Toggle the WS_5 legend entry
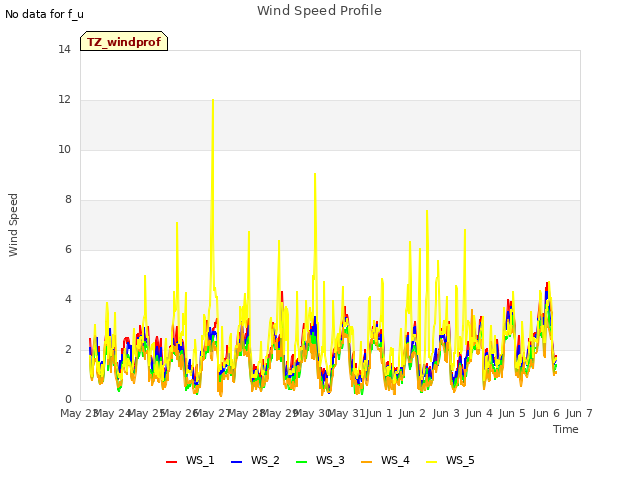Viewport: 640px width, 480px height. click(450, 460)
